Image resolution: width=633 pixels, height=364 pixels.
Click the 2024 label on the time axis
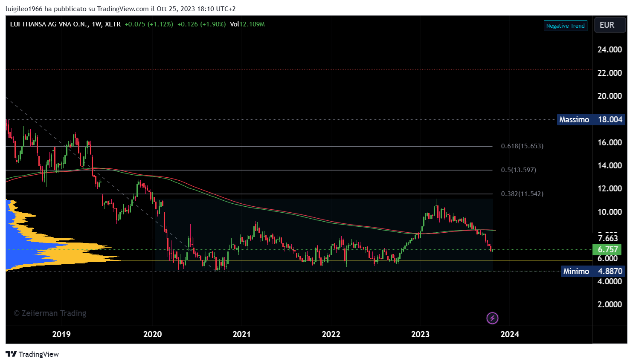coord(510,334)
